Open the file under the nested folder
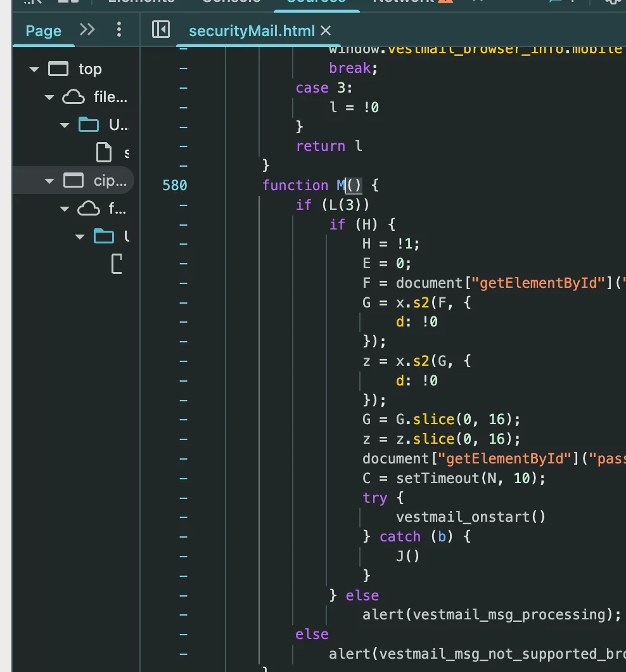Image resolution: width=626 pixels, height=672 pixels. coord(117,264)
